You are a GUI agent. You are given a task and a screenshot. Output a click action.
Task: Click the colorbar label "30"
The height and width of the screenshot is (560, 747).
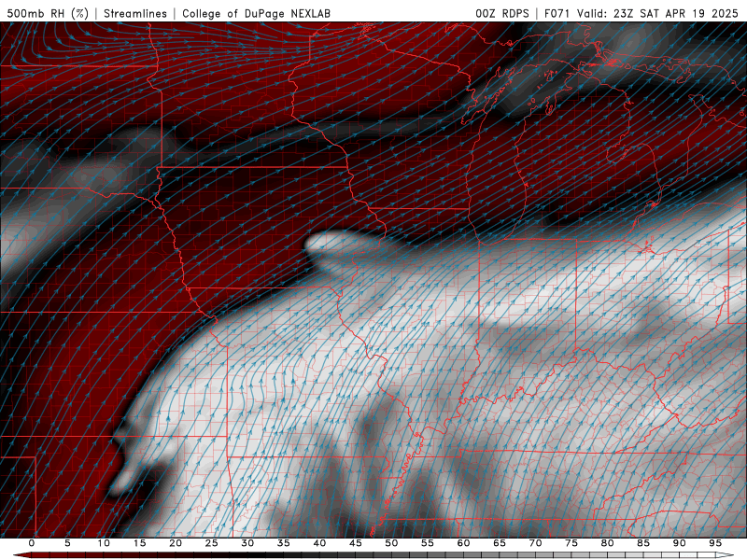coord(247,543)
